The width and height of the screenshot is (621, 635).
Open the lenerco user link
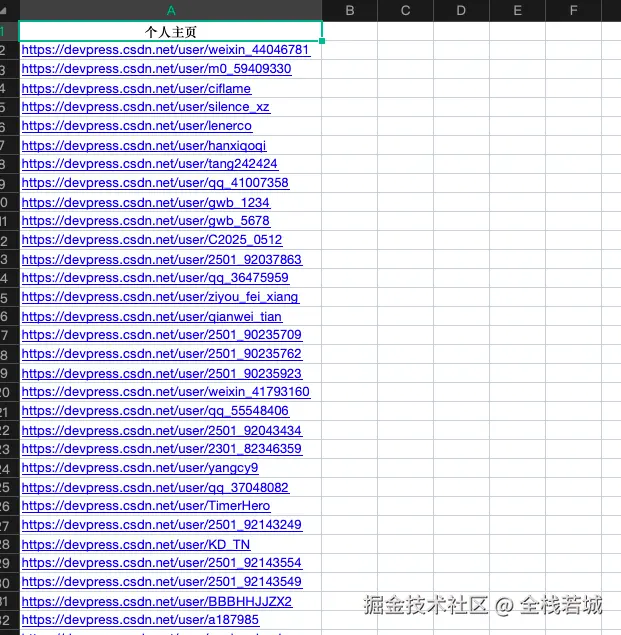coord(137,126)
